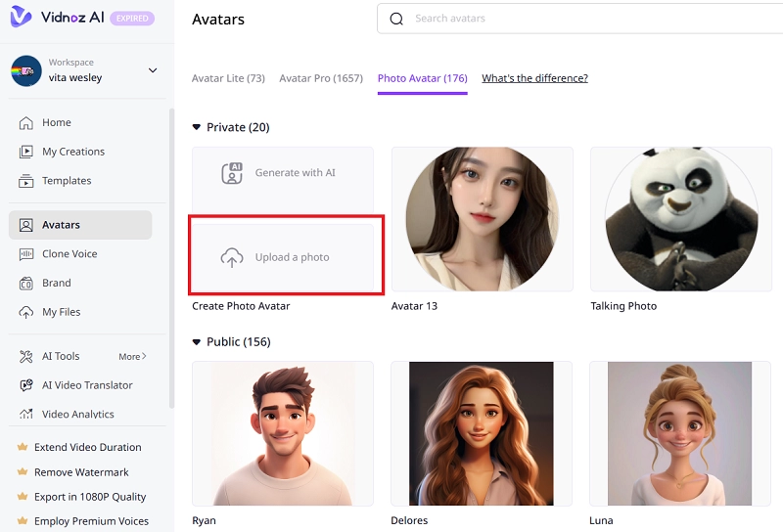Click Remove Watermark link
This screenshot has width=783, height=532.
click(x=81, y=472)
